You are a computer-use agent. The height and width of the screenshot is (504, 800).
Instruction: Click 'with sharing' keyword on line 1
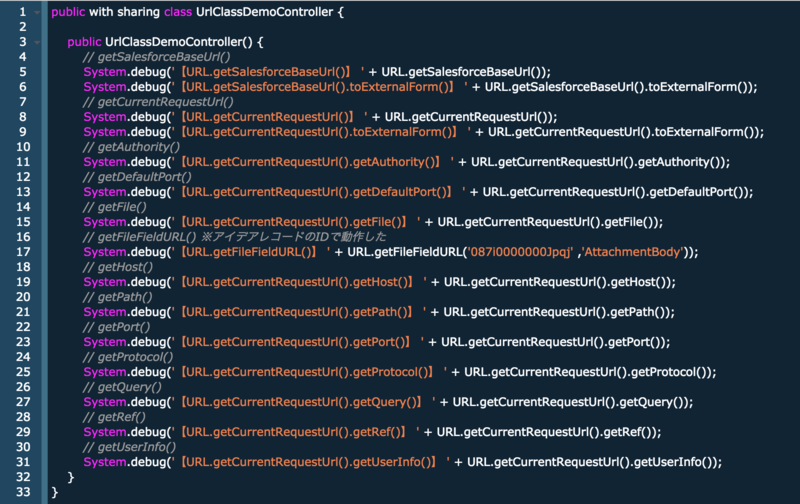pyautogui.click(x=124, y=12)
